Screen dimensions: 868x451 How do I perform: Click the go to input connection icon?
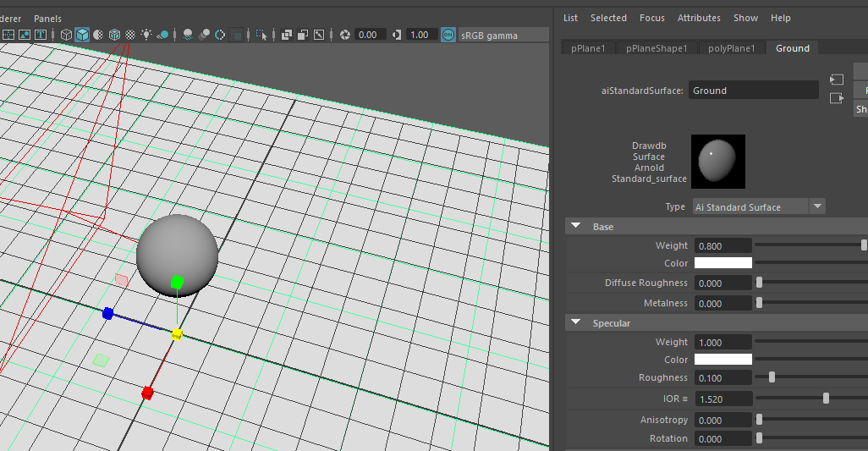click(x=837, y=80)
